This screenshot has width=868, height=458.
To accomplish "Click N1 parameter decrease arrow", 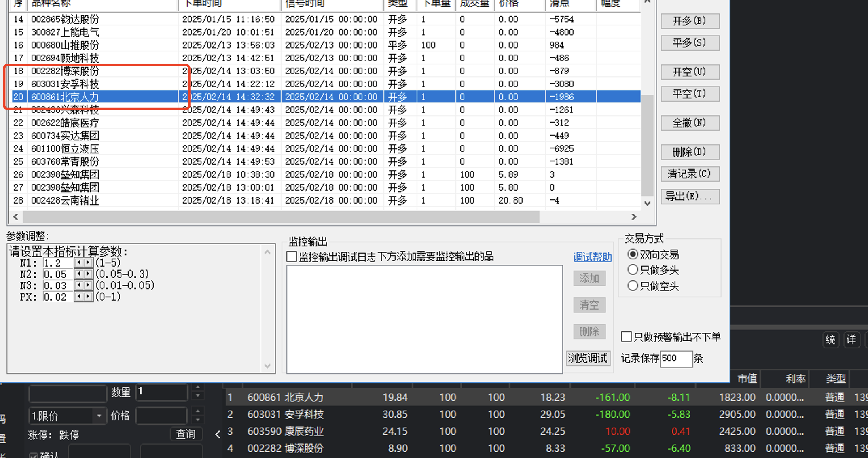I will [x=79, y=263].
